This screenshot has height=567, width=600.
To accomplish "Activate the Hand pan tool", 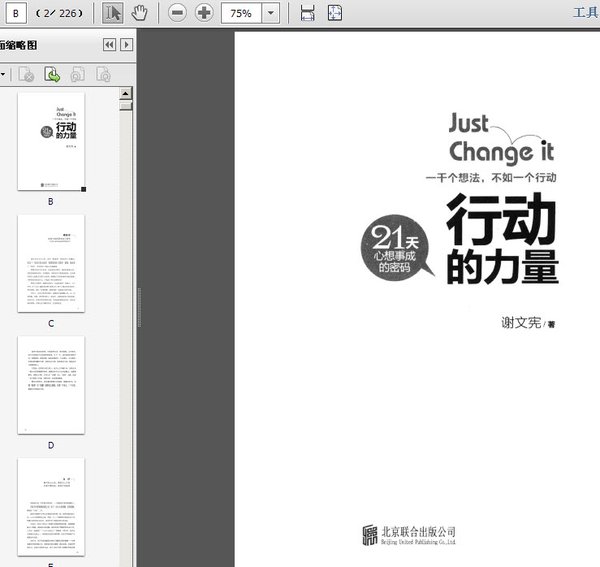I will tap(140, 13).
